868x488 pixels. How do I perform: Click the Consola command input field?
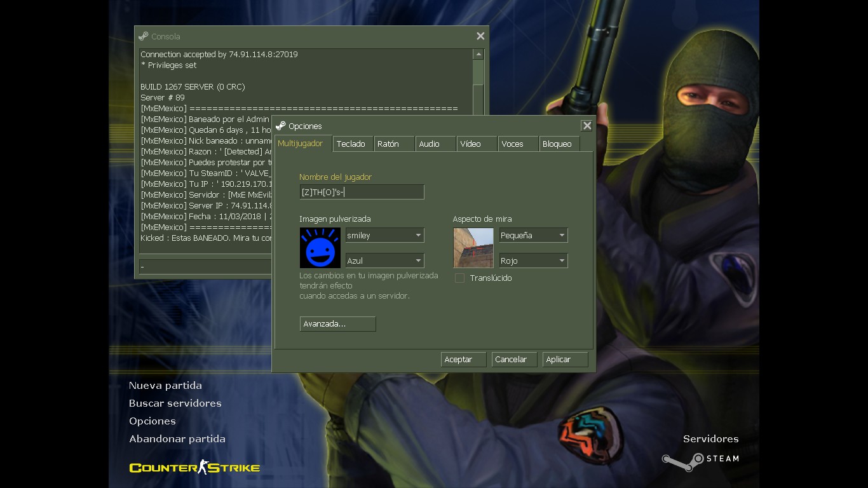pos(205,267)
